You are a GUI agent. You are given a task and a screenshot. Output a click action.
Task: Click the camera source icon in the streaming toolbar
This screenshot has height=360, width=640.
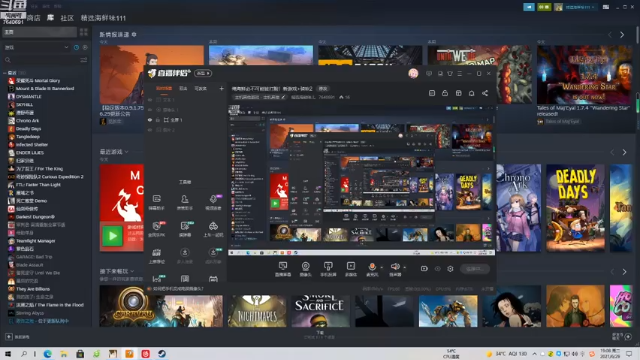coord(305,267)
